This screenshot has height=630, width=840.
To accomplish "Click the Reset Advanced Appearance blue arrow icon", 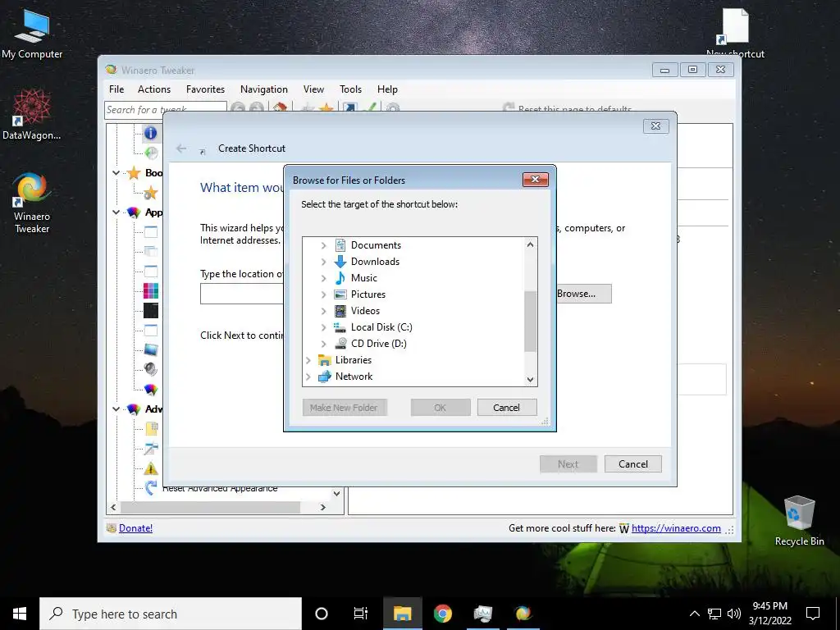I will point(151,487).
